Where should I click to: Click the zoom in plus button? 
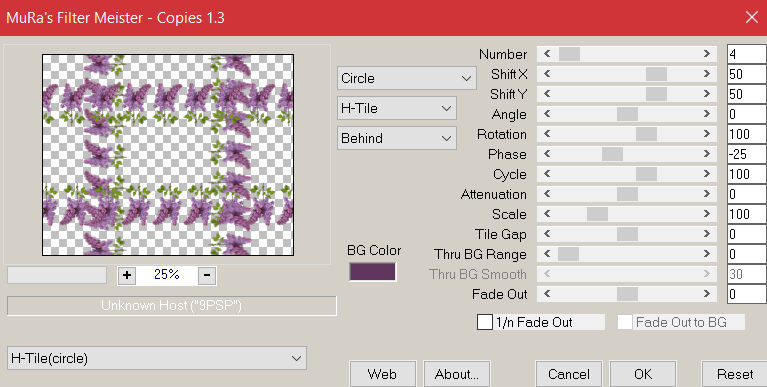127,275
